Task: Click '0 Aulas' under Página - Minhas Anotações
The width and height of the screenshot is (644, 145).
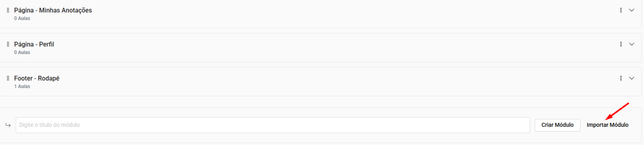Action: [x=22, y=19]
